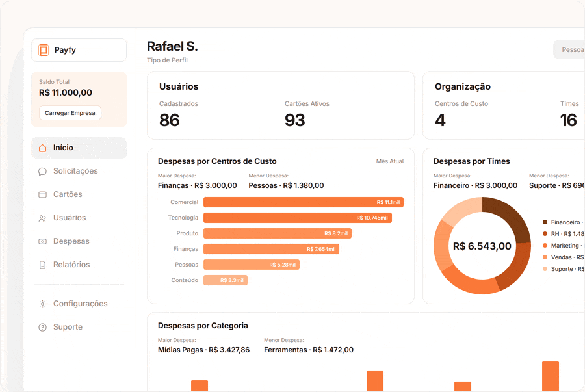The height and width of the screenshot is (392, 585).
Task: Click the Finanças bar R$ 7.654mil
Action: (x=271, y=249)
